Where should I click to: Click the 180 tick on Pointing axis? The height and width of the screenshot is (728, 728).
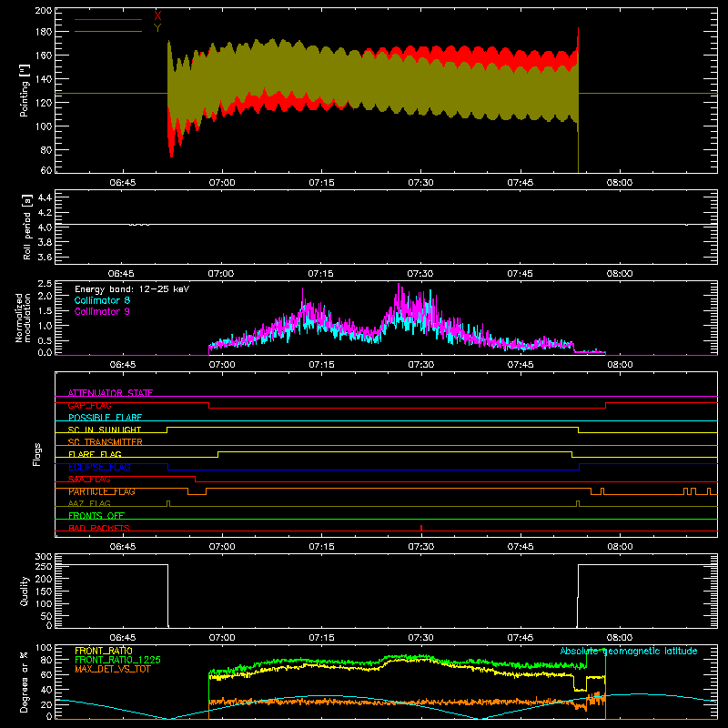click(x=44, y=32)
